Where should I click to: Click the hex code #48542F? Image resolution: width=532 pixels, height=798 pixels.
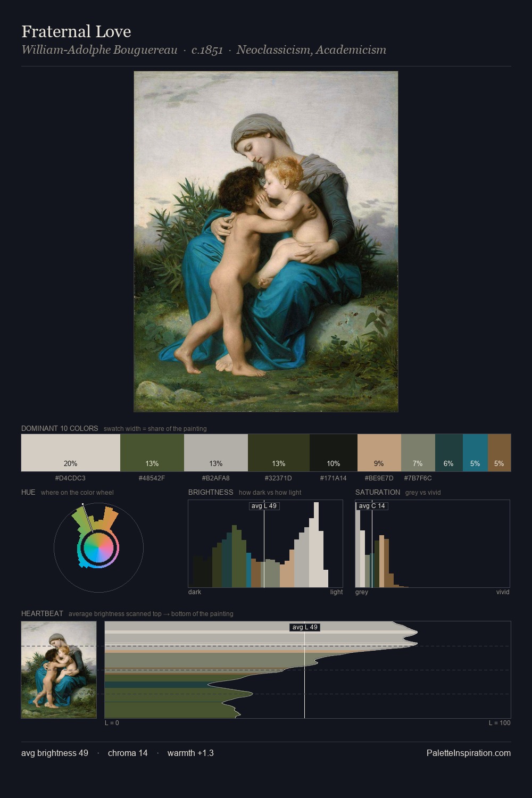coord(152,478)
